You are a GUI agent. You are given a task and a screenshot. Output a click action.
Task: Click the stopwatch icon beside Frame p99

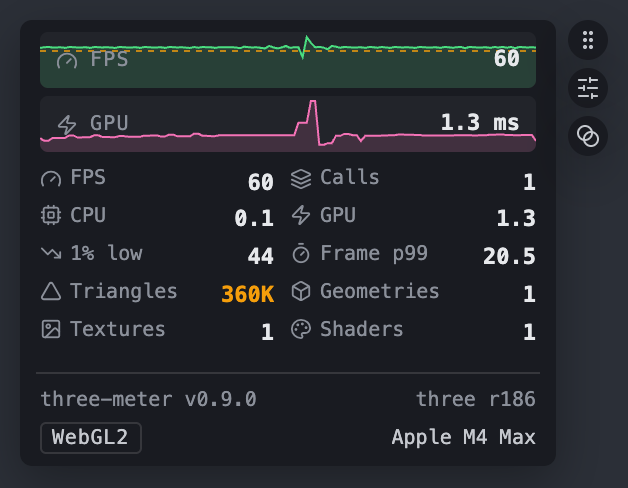click(x=301, y=253)
